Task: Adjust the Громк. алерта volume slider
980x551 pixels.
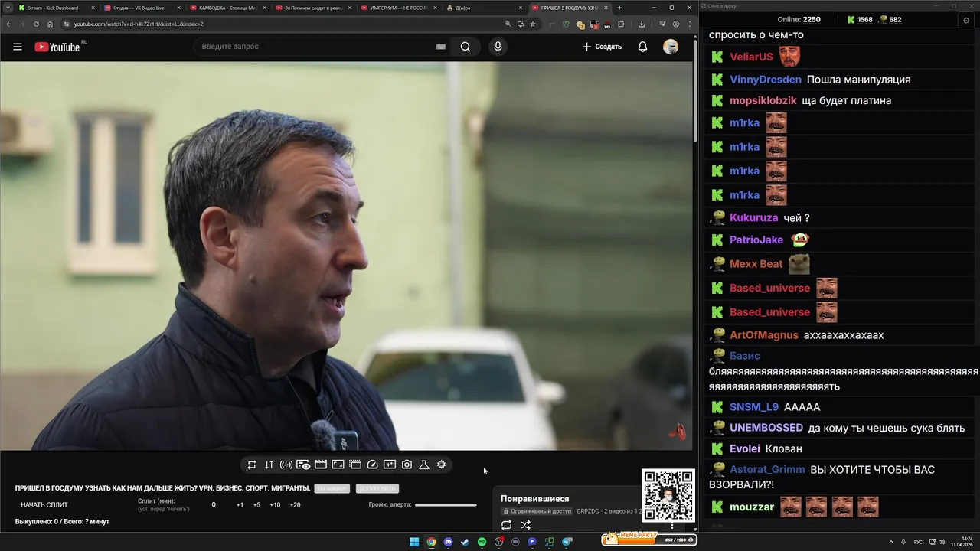Action: tap(446, 505)
